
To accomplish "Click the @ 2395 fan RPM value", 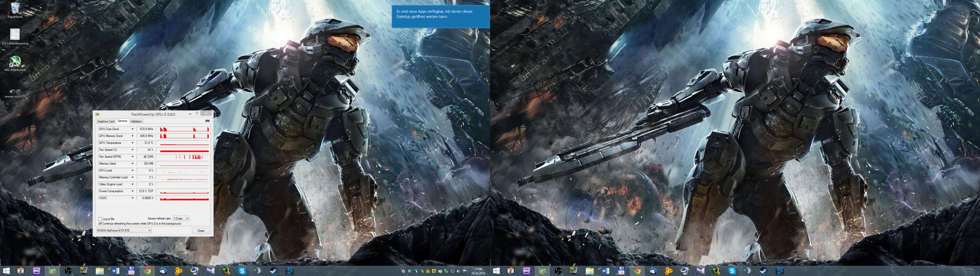I will click(145, 157).
